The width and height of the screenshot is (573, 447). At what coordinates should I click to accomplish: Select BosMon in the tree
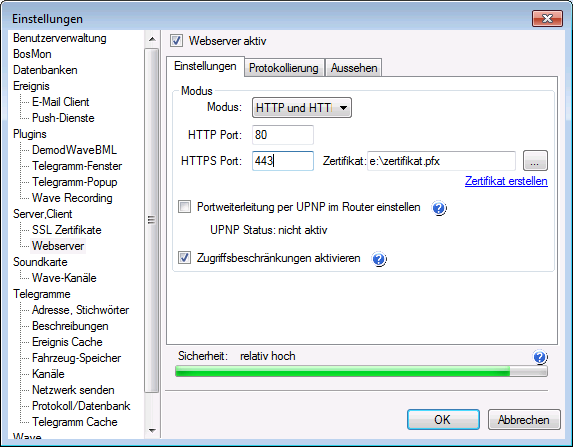click(32, 54)
